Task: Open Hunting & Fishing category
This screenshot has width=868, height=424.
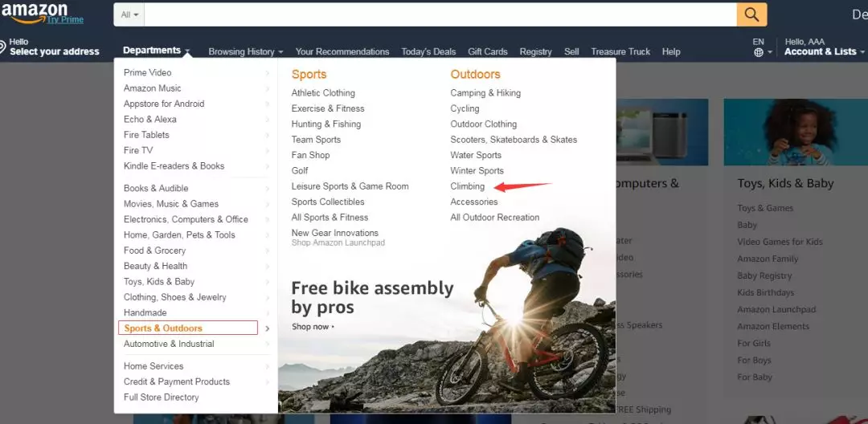Action: 326,124
